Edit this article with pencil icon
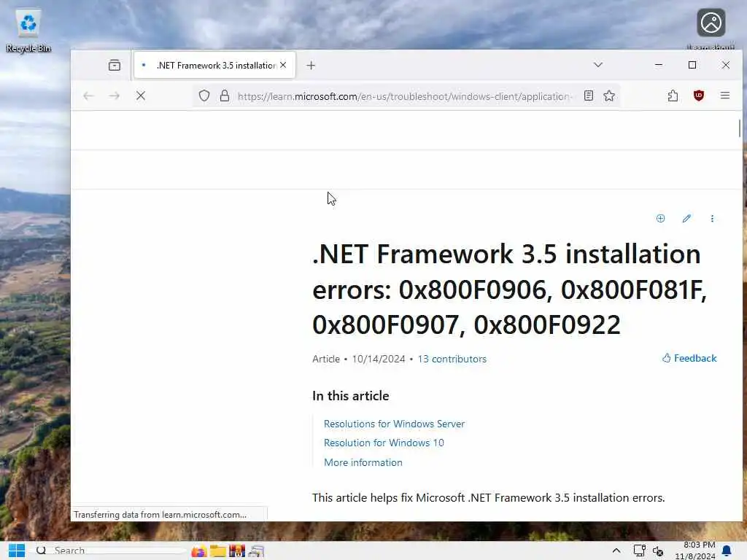747x560 pixels. (x=686, y=219)
